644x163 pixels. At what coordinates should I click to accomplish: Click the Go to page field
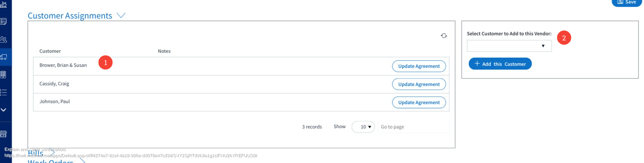point(414,127)
